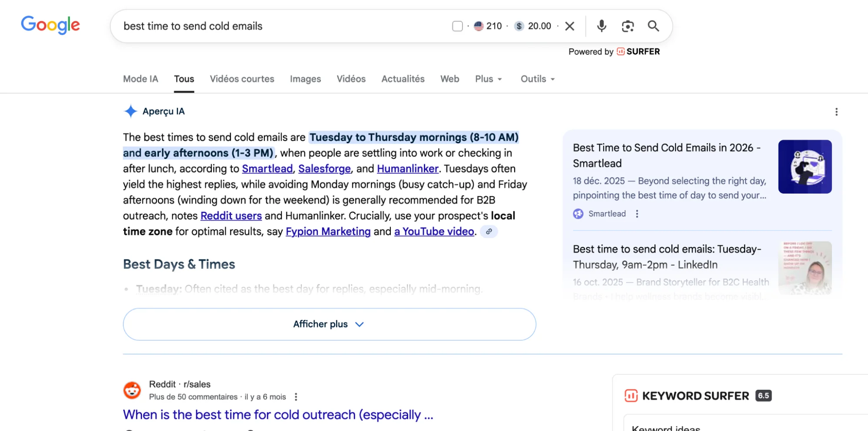This screenshot has width=868, height=431.
Task: Click the 'Aperçu IA' label
Action: 164,111
